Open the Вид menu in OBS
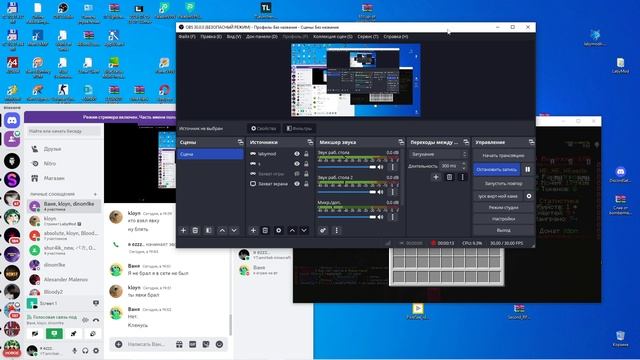 234,37
